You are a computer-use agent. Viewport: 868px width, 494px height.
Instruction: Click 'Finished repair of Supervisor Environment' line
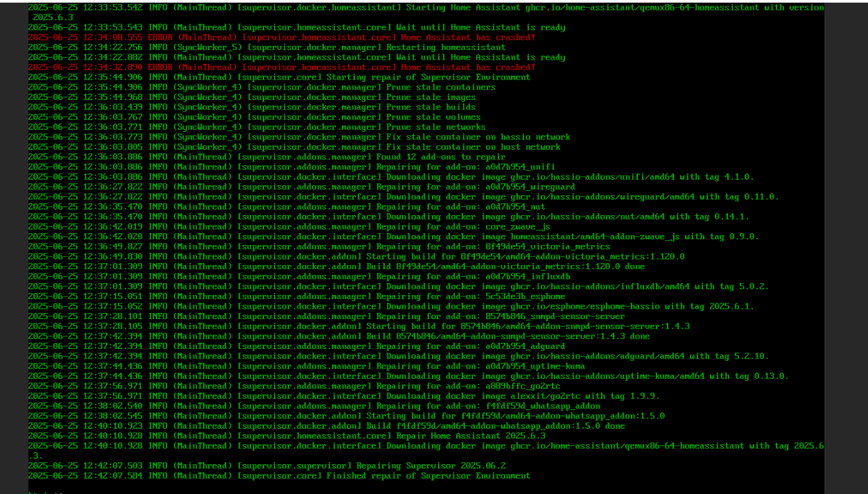point(279,476)
